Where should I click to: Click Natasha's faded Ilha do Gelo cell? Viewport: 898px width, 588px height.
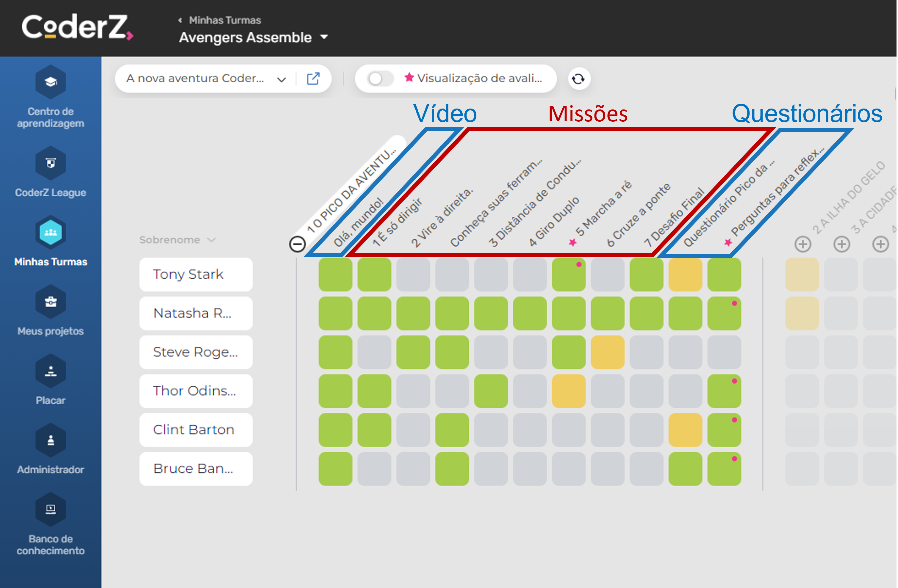(x=802, y=313)
